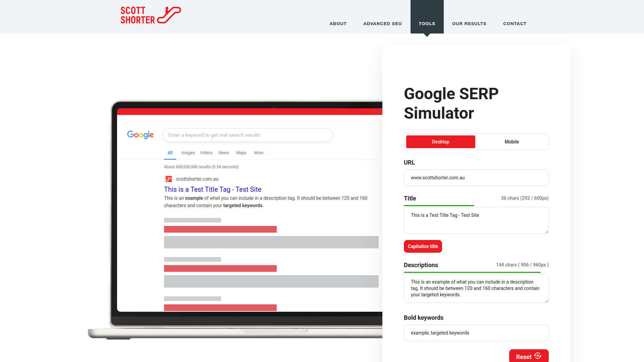Click the Reset button
644x362 pixels.
click(x=529, y=356)
